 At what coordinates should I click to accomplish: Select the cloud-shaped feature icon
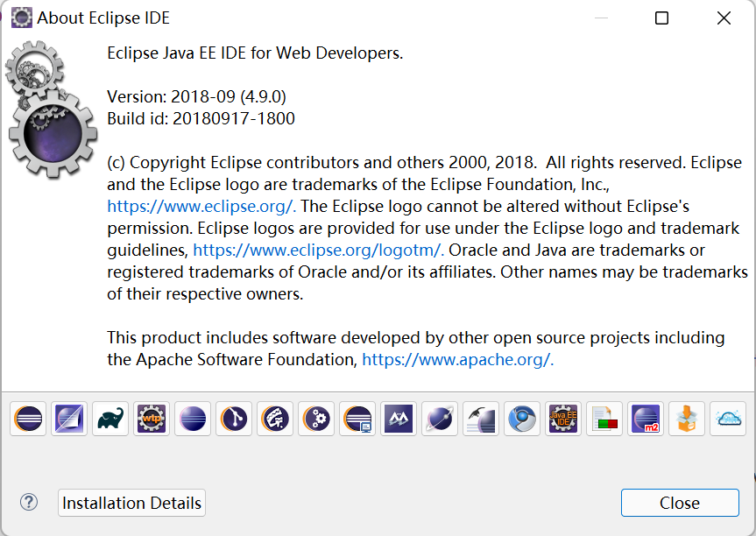(727, 419)
